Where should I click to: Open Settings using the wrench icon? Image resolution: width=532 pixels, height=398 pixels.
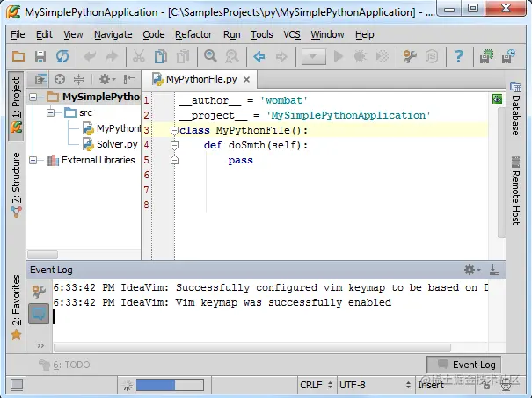tap(410, 56)
